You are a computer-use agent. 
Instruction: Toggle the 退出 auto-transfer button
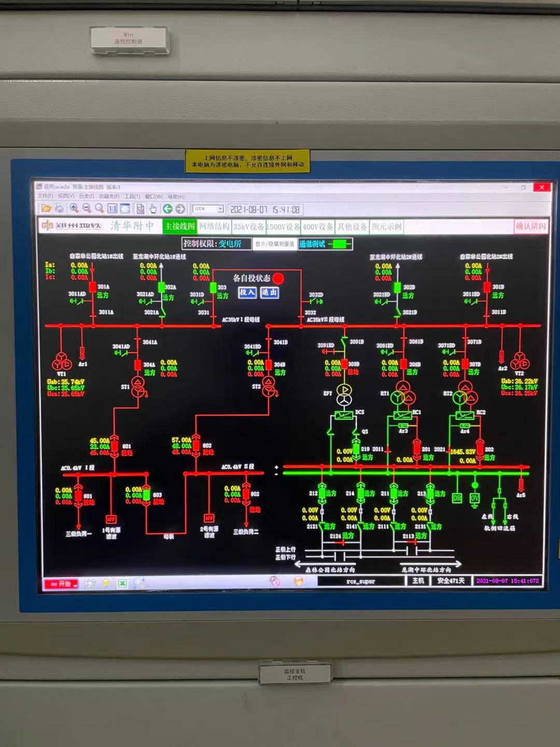click(x=269, y=293)
